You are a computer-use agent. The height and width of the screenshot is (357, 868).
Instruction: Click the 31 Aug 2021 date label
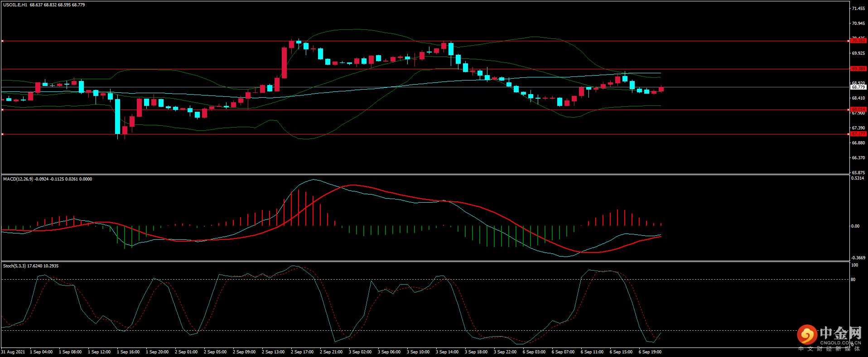tap(13, 352)
